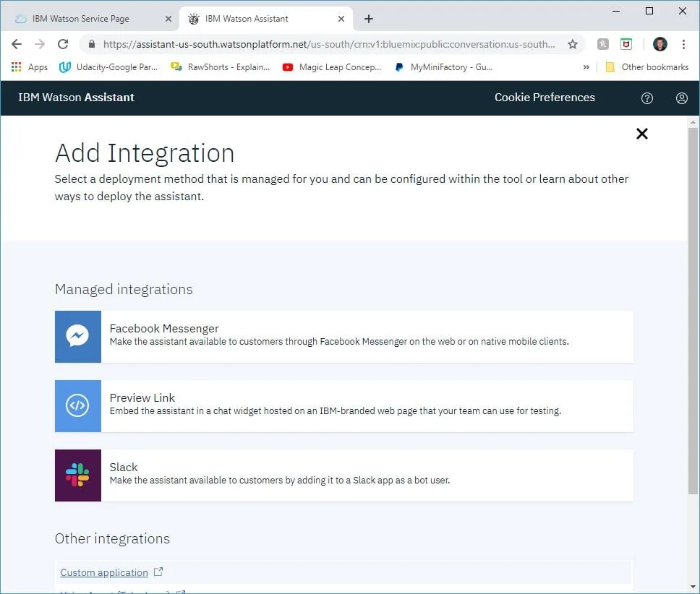Open the Chrome three-dot menu

click(683, 44)
